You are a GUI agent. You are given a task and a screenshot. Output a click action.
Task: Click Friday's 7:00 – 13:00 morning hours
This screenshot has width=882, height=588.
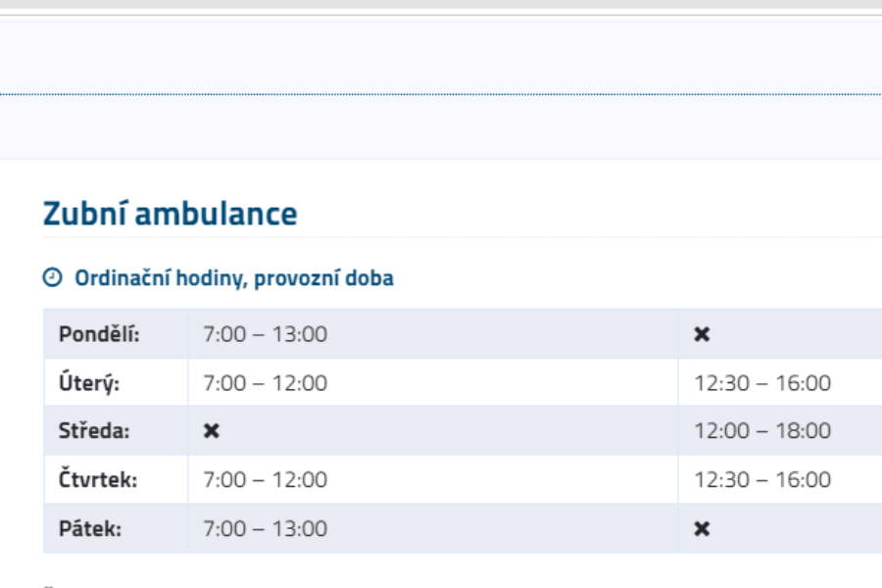(x=265, y=530)
